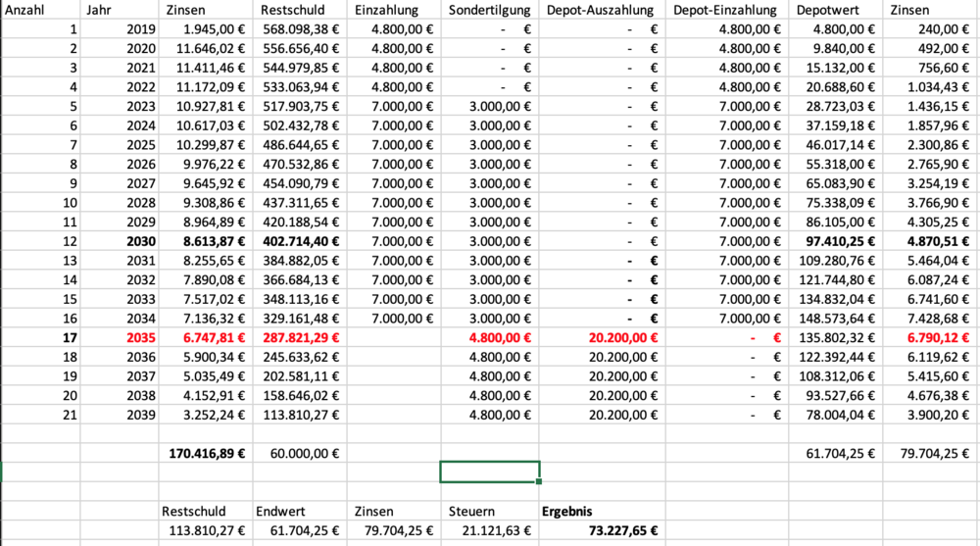Select Depotwert cell 135.802,32 €

click(836, 338)
